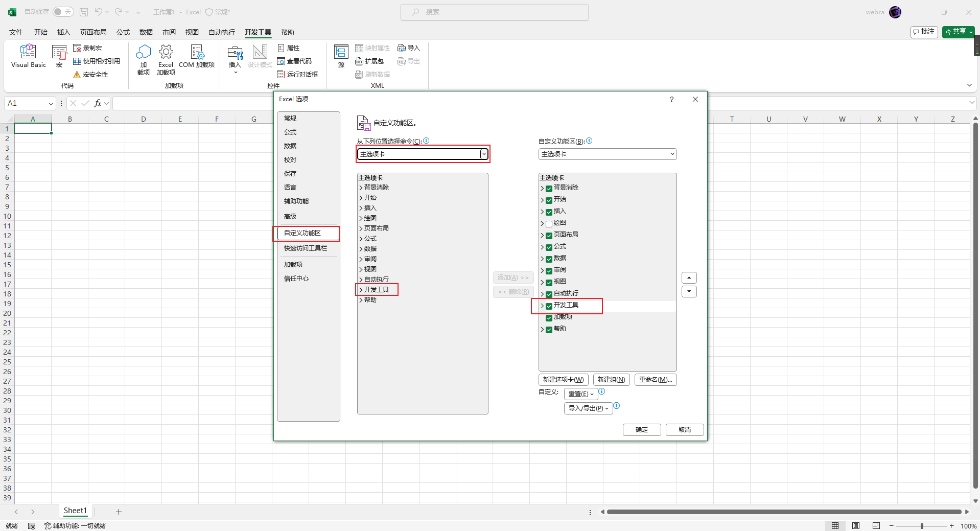Image resolution: width=980 pixels, height=531 pixels.
Task: Open the Insert controls (插入) dropdown
Action: (x=235, y=60)
